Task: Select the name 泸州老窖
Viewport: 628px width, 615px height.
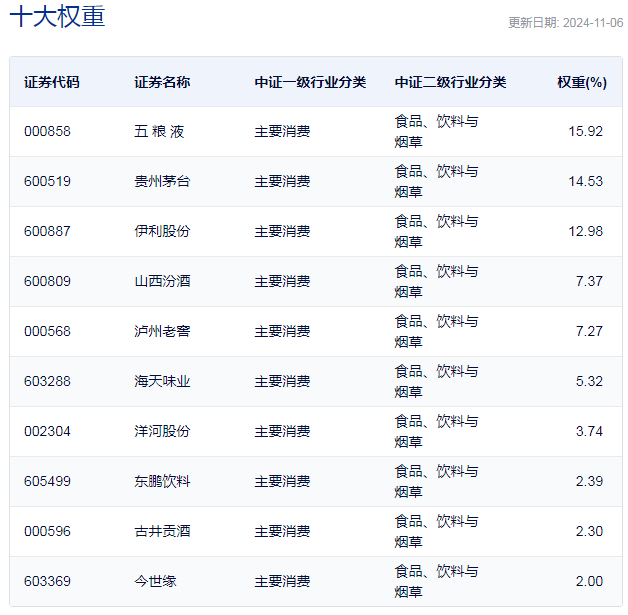Action: point(162,332)
